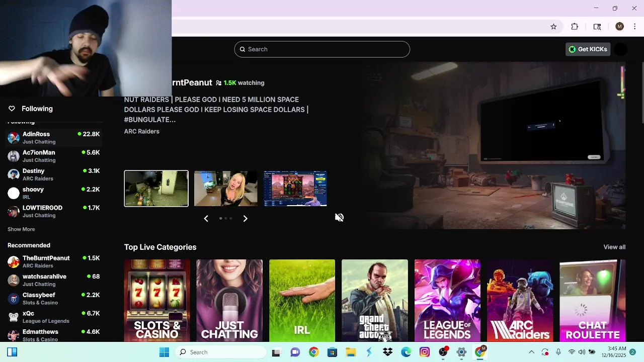
Task: Select first featured stream thumbnail
Action: coord(156,189)
